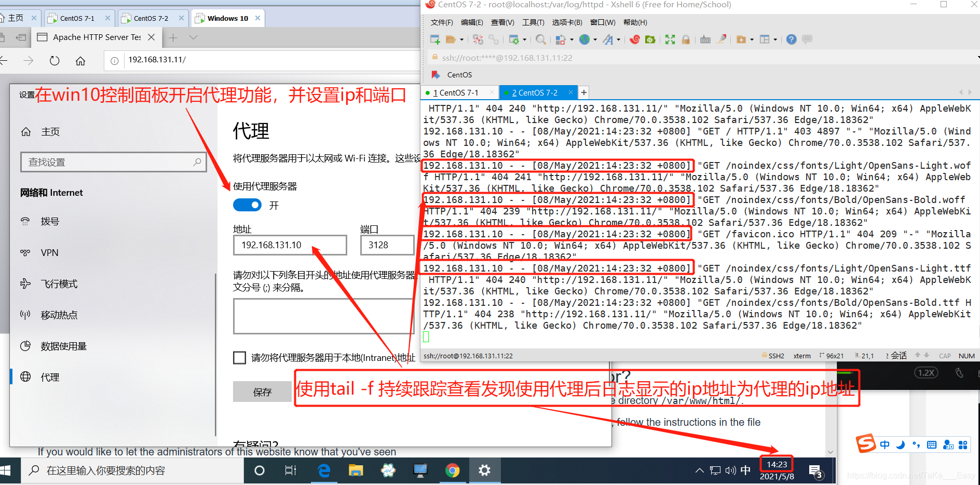The height and width of the screenshot is (485, 980).
Task: Click the Open Session folder icon in Xshell
Action: click(x=451, y=39)
